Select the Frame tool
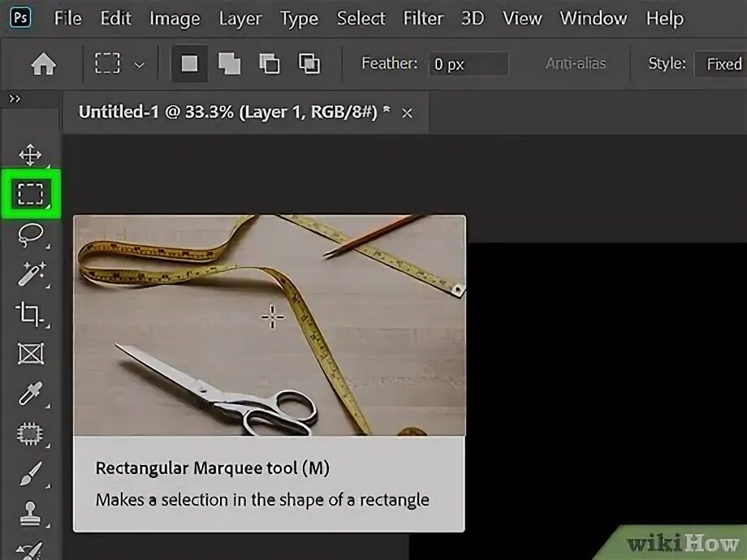Image resolution: width=747 pixels, height=560 pixels. (31, 354)
